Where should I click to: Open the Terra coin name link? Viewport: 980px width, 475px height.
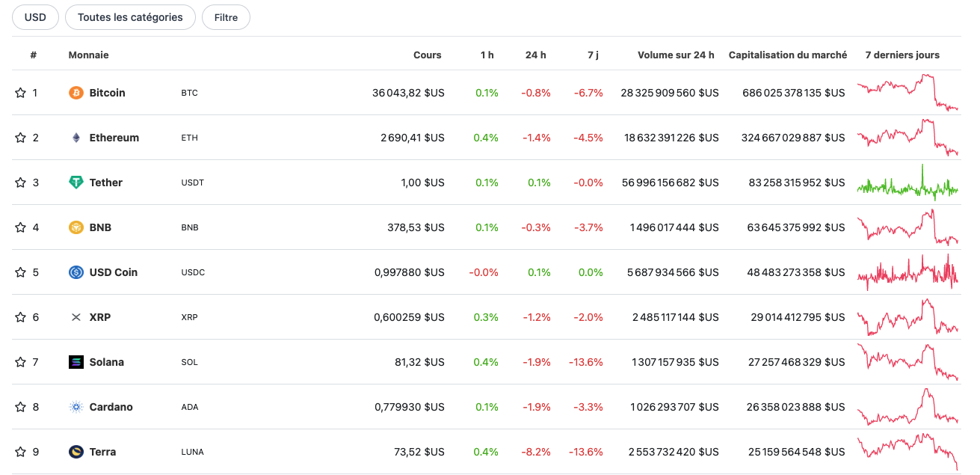click(x=102, y=452)
